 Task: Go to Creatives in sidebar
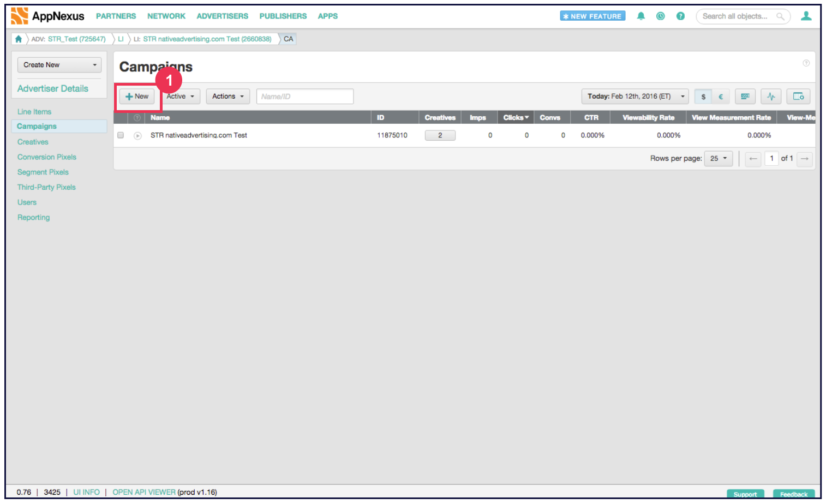click(x=33, y=142)
